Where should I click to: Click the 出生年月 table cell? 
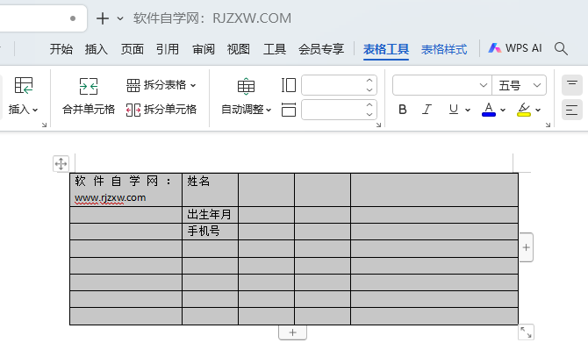pos(210,215)
